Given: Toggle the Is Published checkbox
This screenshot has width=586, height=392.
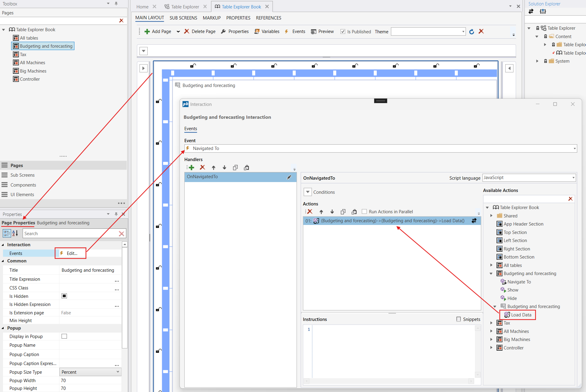Looking at the screenshot, I should [x=343, y=31].
